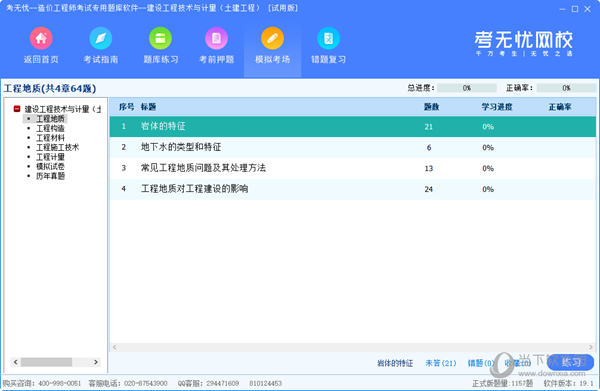The image size is (600, 391).
Task: Click the top 正确率 progress bar
Action: (x=566, y=88)
